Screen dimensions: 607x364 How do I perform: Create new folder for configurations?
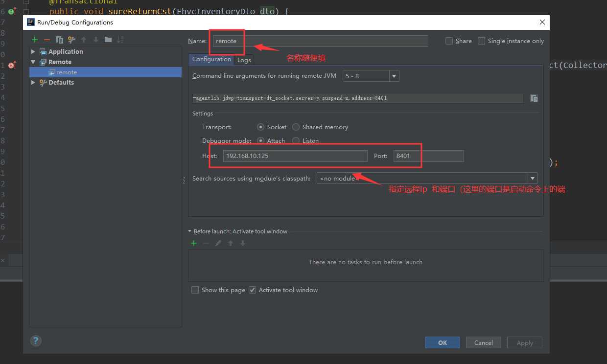click(x=108, y=40)
